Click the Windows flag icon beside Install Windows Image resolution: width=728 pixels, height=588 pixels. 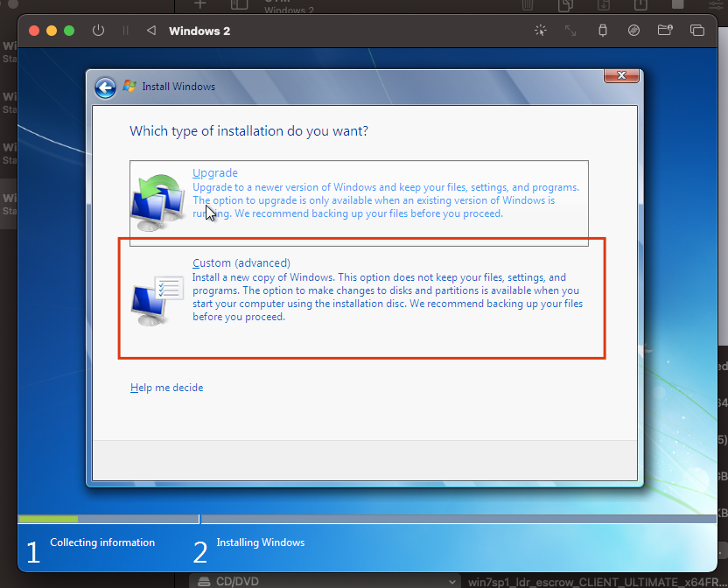tap(129, 86)
